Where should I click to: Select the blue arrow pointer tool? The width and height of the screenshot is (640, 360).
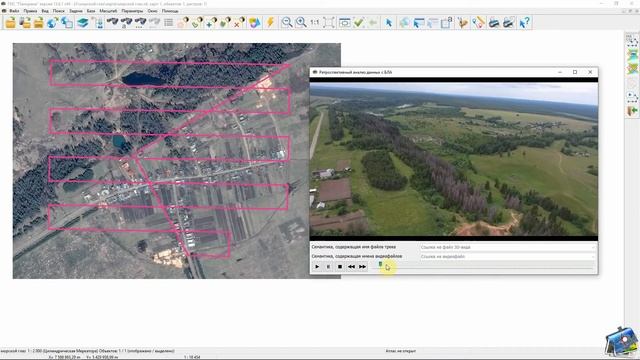[389, 22]
